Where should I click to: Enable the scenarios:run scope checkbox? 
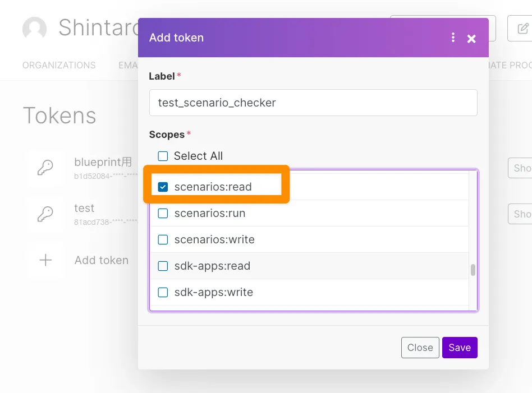tap(163, 213)
